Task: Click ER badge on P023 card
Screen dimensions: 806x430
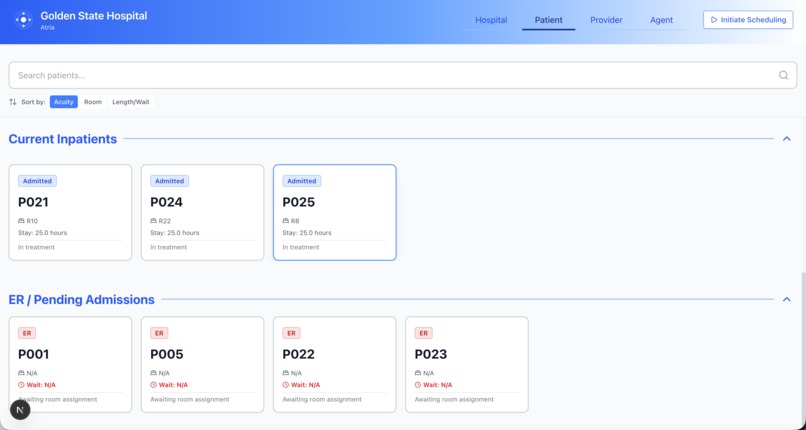Action: (x=423, y=333)
